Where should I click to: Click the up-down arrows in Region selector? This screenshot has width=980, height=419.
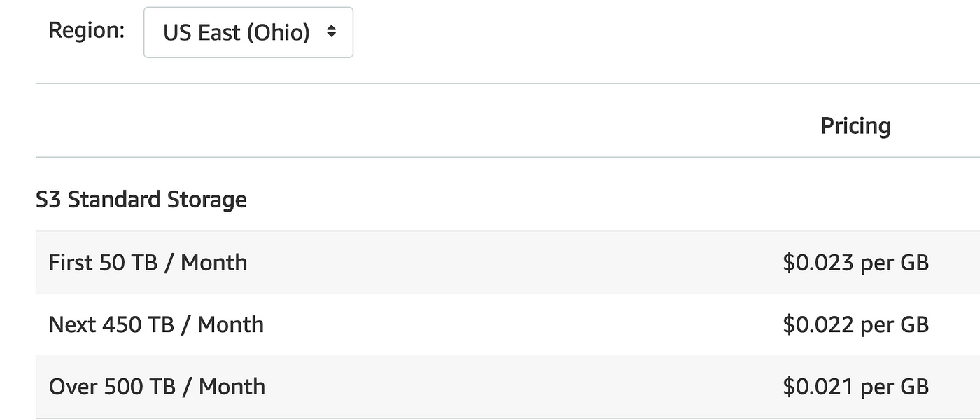coord(332,32)
